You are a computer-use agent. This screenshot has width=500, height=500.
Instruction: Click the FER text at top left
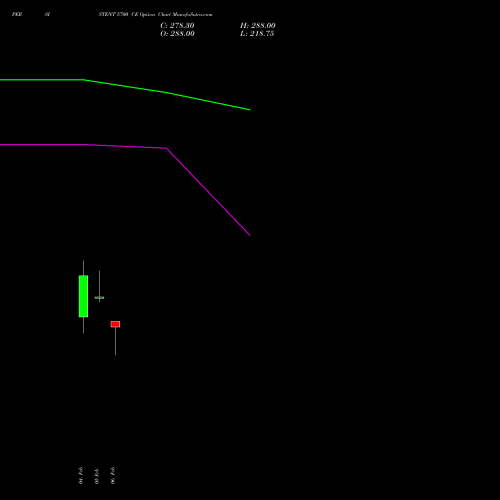click(17, 15)
